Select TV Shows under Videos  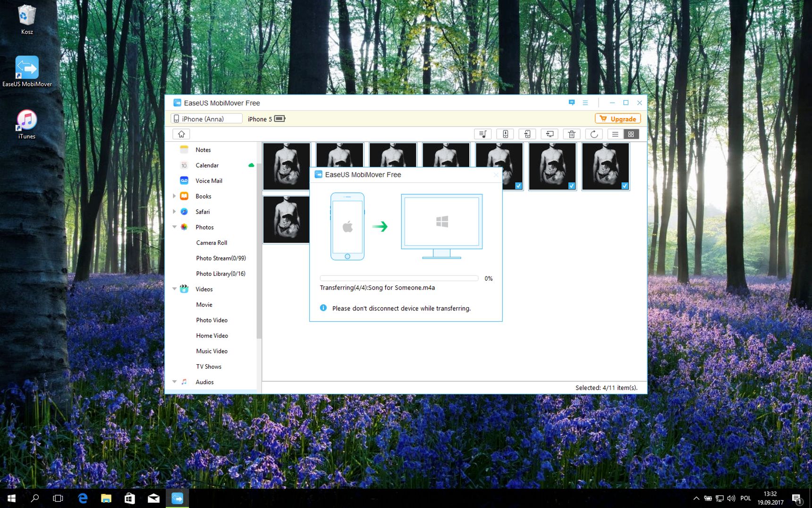pos(209,367)
